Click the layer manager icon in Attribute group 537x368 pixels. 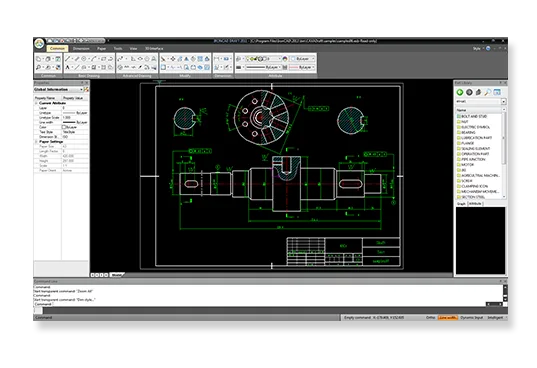pos(239,59)
